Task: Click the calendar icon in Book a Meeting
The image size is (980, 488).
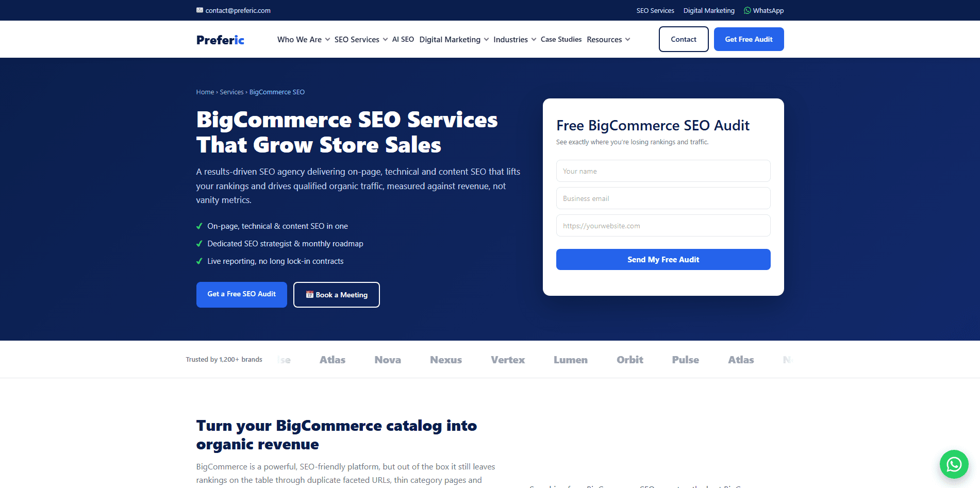Action: [x=309, y=295]
